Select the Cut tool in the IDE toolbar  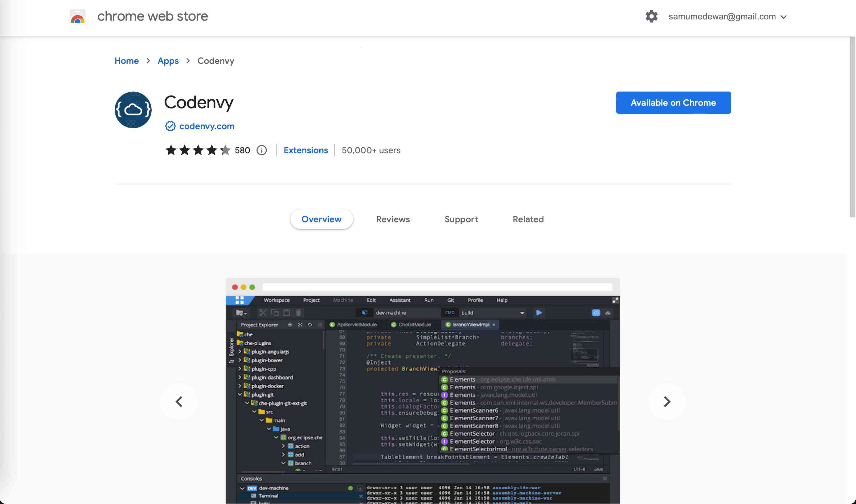263,313
